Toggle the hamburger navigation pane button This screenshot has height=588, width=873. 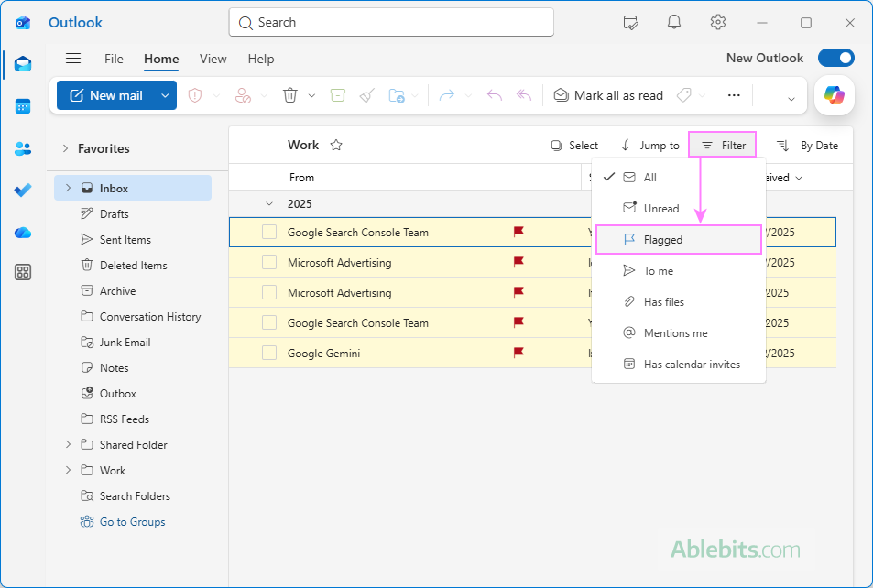tap(73, 59)
